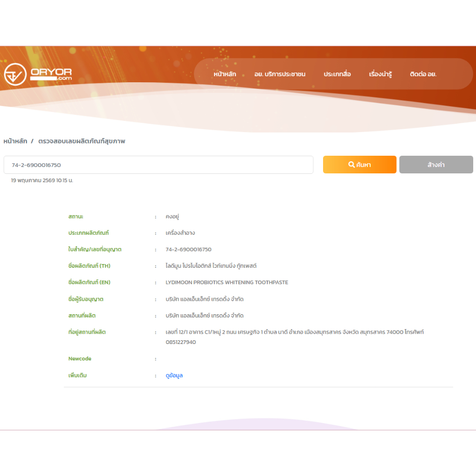Click the product number search field
476x476 pixels.
[x=159, y=165]
